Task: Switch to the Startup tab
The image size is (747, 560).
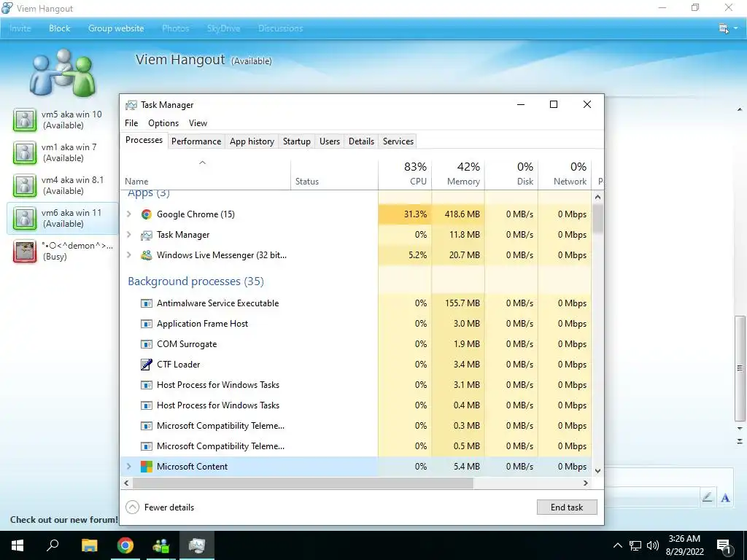Action: (296, 141)
